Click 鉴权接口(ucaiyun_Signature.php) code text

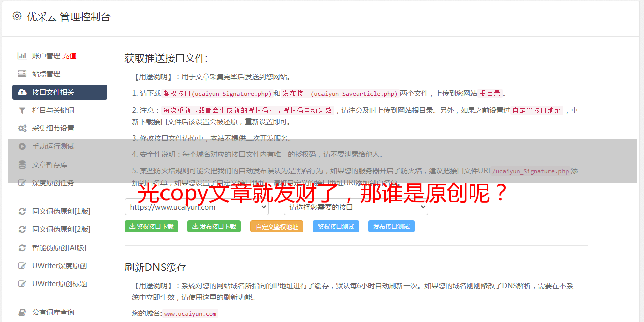217,94
